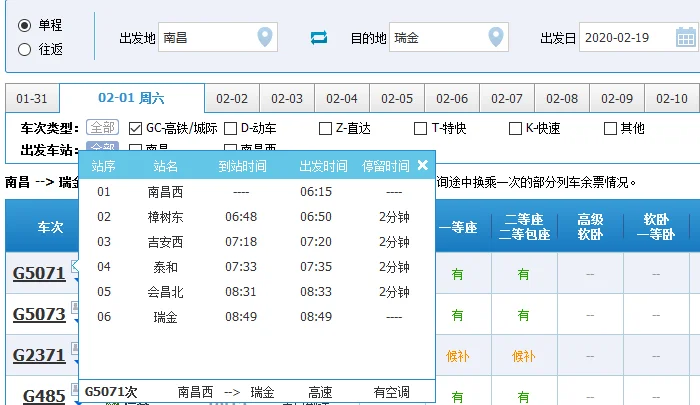
Task: Switch to the 02-03 date tab
Action: click(287, 98)
